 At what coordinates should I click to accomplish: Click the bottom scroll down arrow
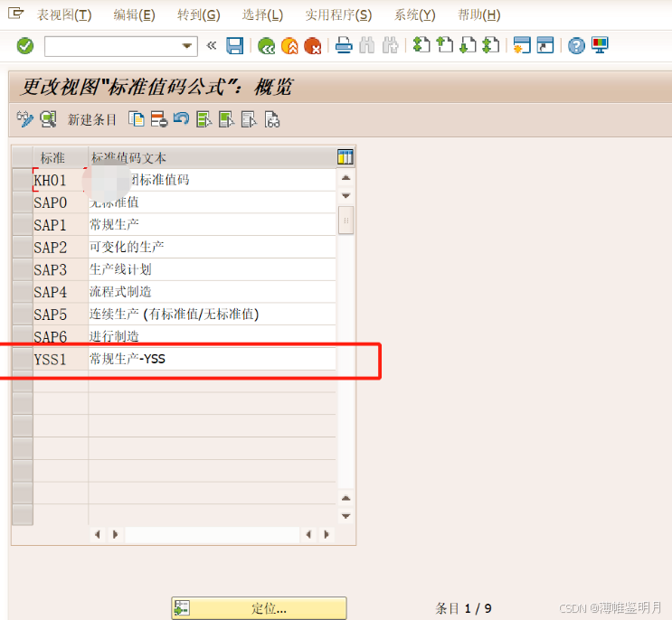[345, 516]
